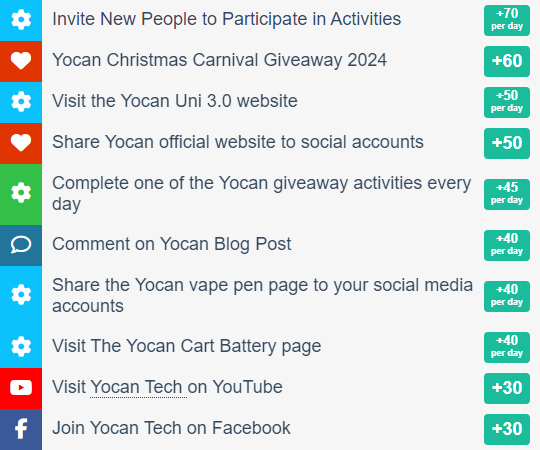Click the Facebook icon entry

pyautogui.click(x=21, y=429)
